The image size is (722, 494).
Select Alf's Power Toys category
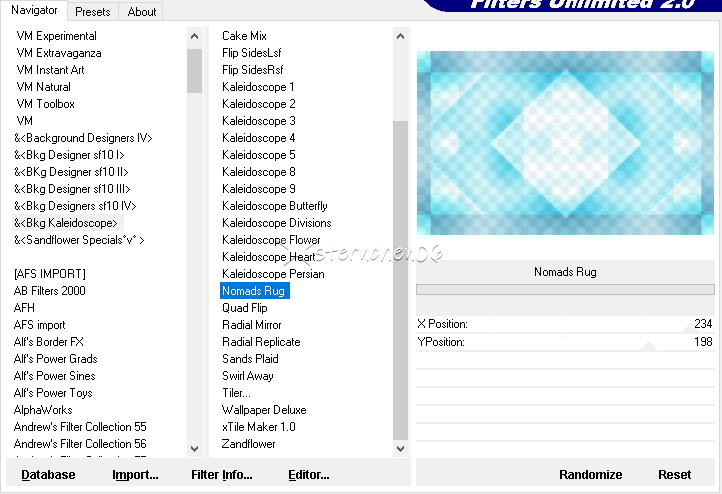(53, 393)
